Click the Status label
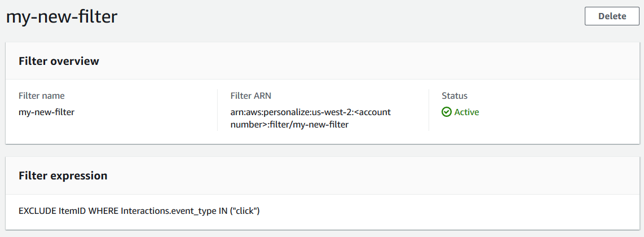This screenshot has width=644, height=237. [x=455, y=96]
